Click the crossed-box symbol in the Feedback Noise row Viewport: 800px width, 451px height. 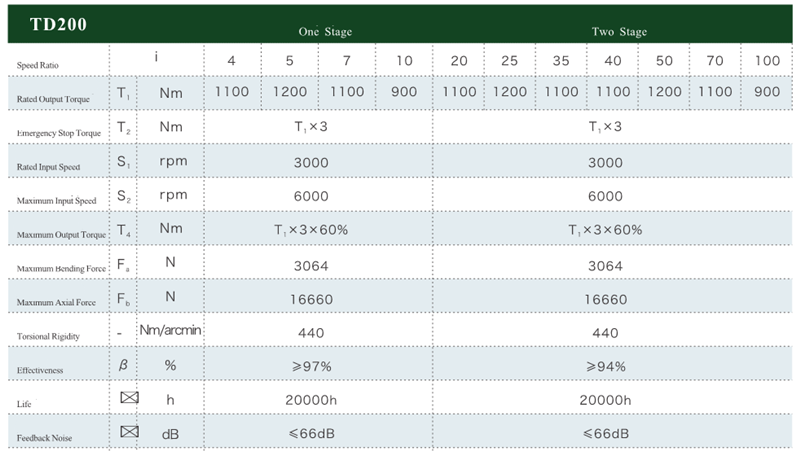pos(128,433)
